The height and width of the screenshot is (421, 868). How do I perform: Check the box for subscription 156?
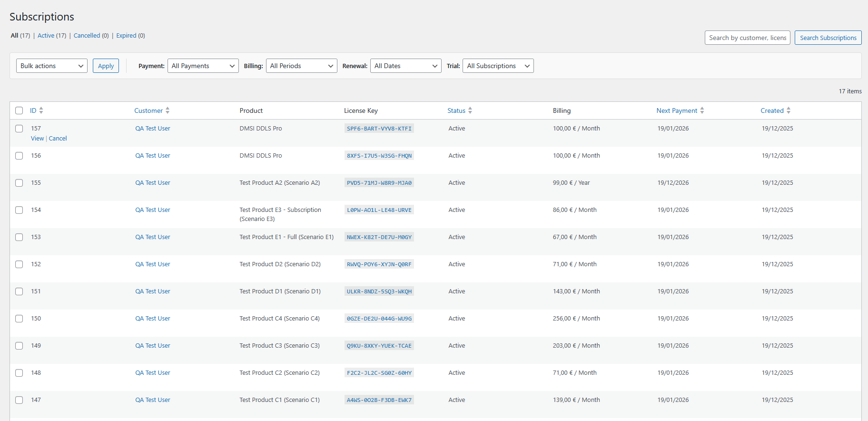pyautogui.click(x=19, y=156)
